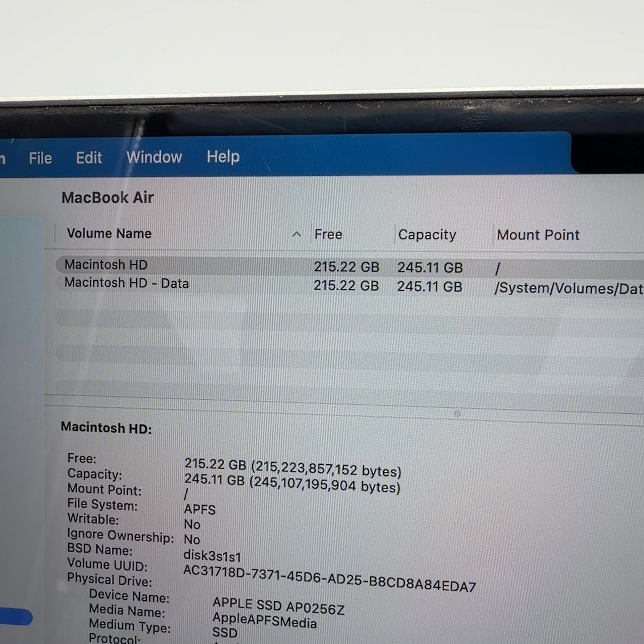Click the pane divider handle dot

click(x=457, y=414)
